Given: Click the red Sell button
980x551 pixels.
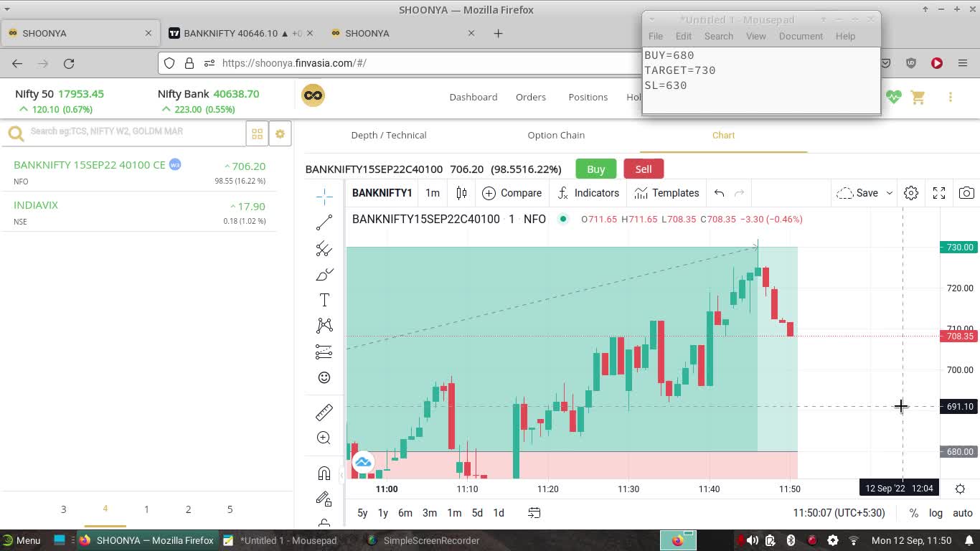Looking at the screenshot, I should [644, 169].
